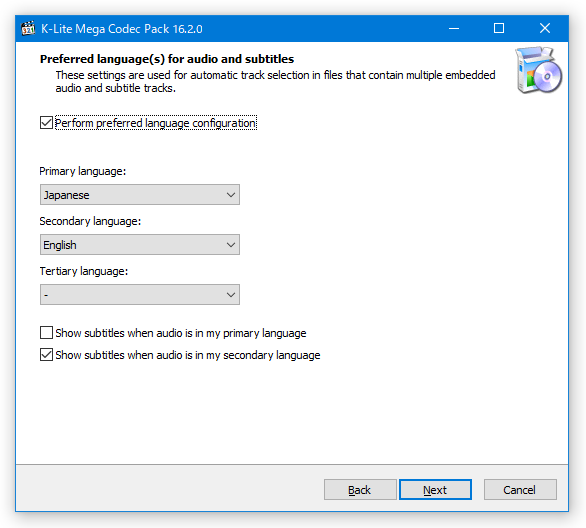Click the installer box and disc icon
Image resolution: width=586 pixels, height=528 pixels.
point(538,70)
